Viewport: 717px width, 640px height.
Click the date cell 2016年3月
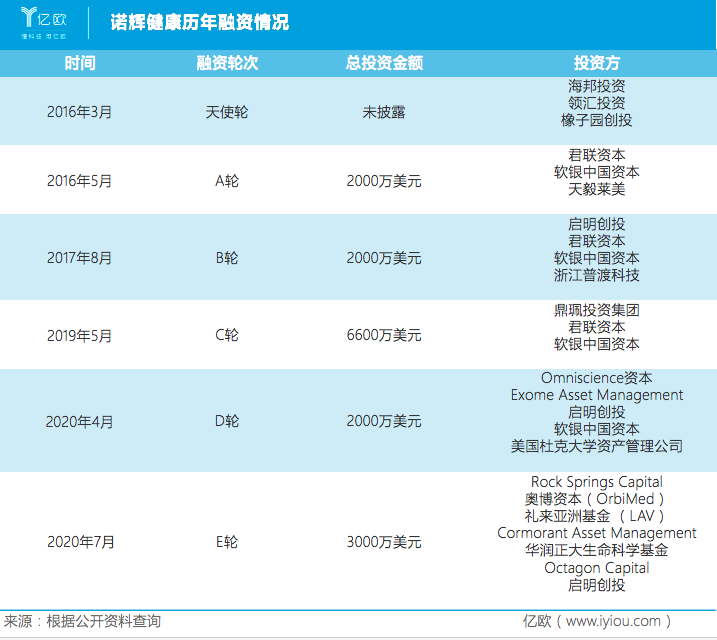click(x=80, y=112)
